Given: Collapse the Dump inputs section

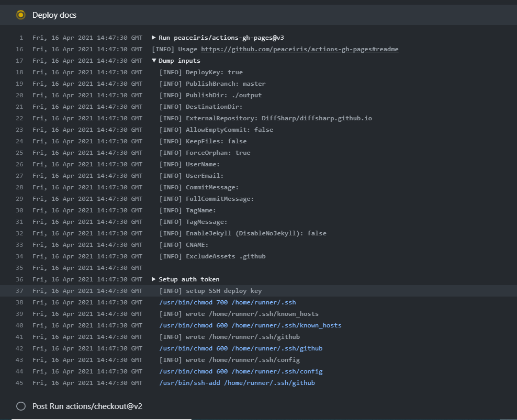Looking at the screenshot, I should pyautogui.click(x=153, y=60).
